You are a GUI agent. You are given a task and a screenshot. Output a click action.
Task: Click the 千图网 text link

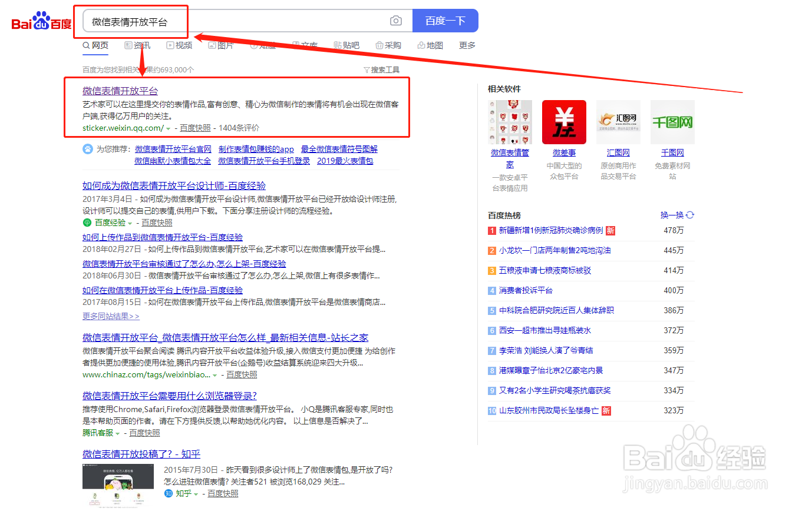point(672,152)
